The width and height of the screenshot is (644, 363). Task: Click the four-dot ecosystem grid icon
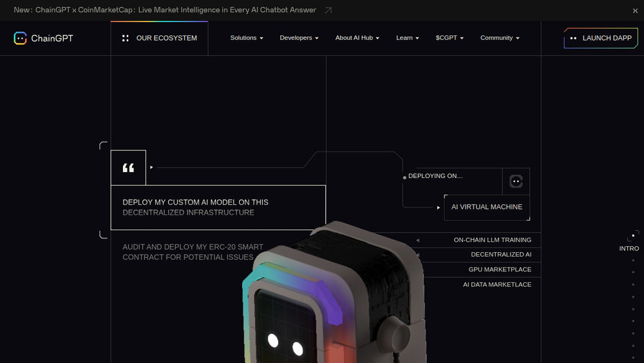click(x=126, y=38)
